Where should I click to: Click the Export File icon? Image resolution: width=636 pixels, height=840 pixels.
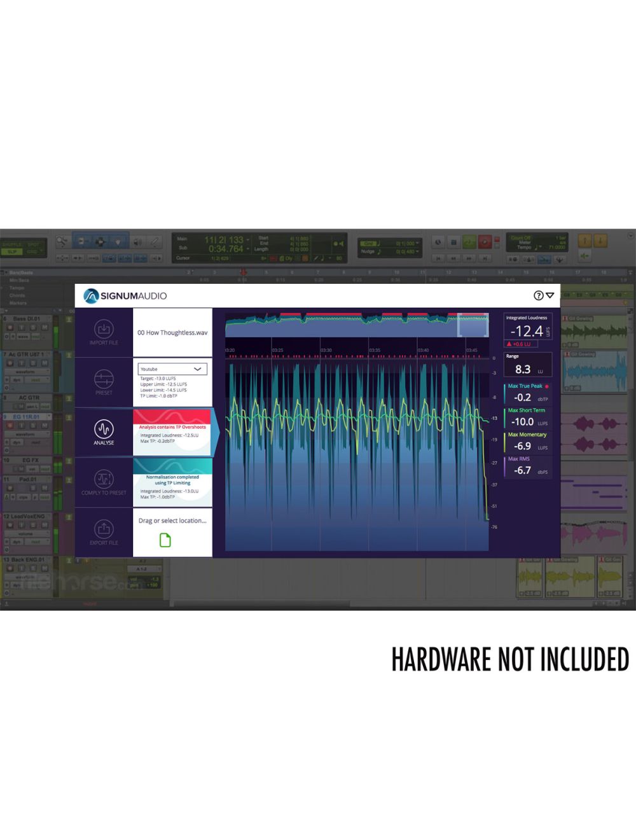(x=104, y=529)
